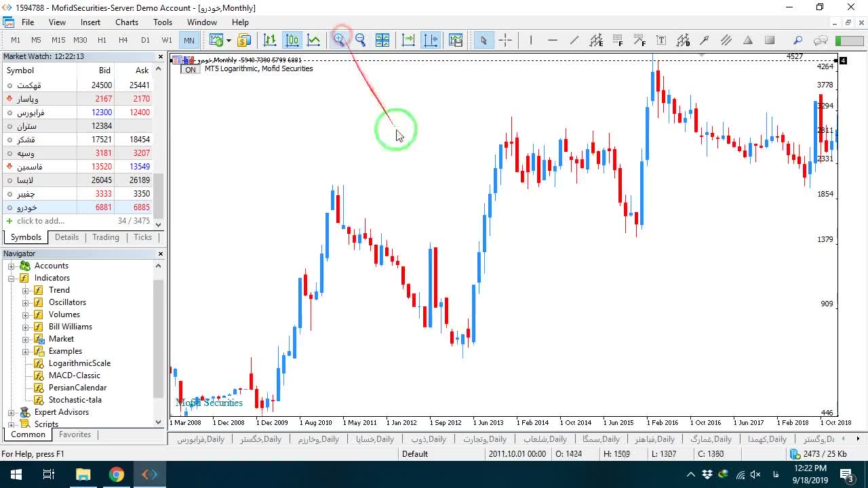Switch to M1 timeframe
The image size is (868, 488).
coord(16,40)
